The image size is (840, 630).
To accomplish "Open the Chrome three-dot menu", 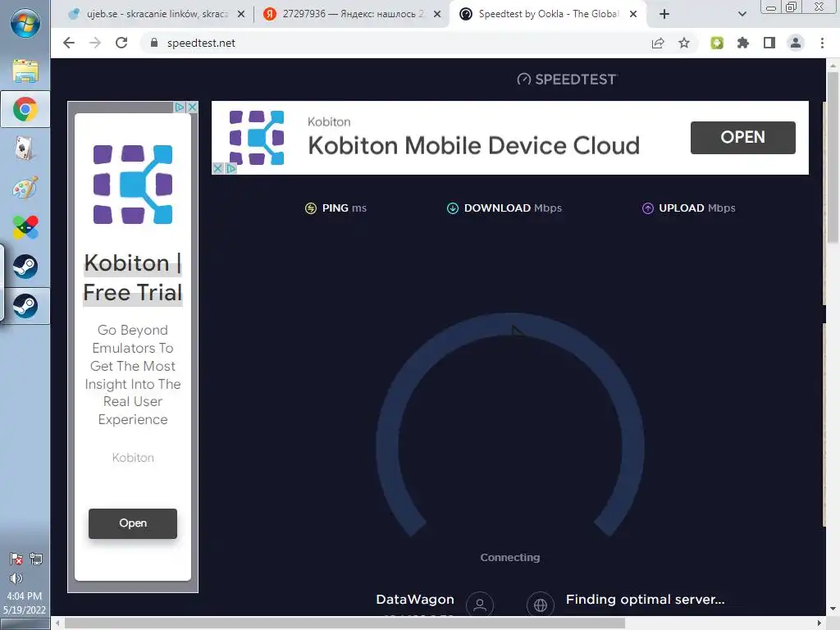I will tap(822, 43).
